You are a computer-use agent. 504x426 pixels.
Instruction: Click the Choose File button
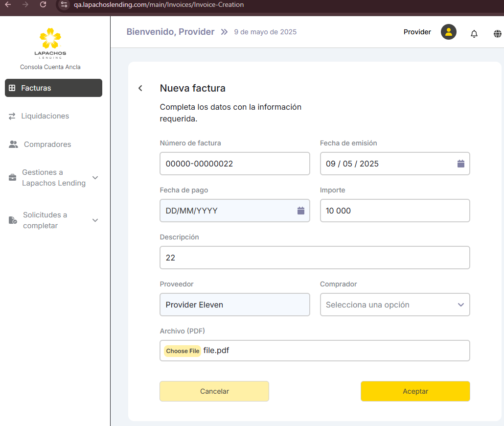point(183,351)
